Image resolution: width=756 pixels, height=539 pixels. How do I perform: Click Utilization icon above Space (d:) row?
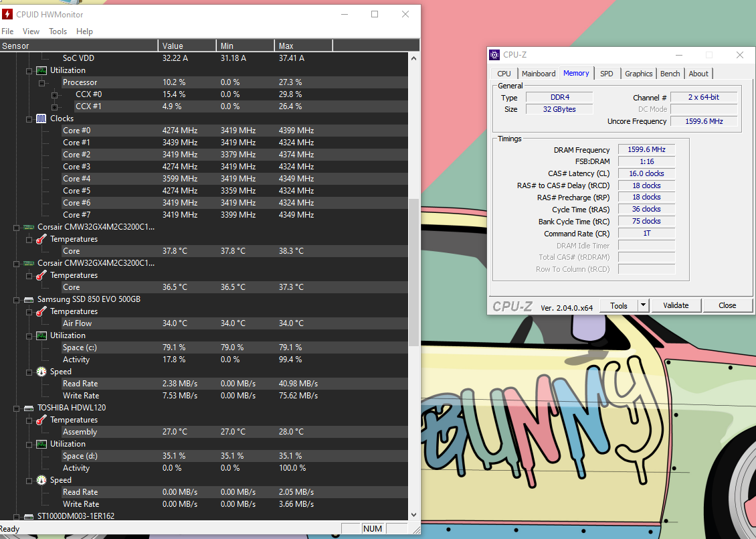click(x=41, y=444)
